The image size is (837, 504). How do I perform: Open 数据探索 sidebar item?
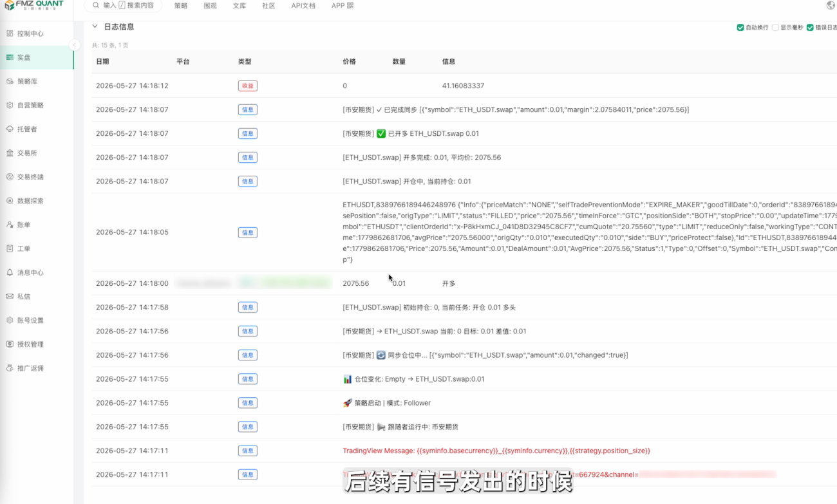click(30, 201)
